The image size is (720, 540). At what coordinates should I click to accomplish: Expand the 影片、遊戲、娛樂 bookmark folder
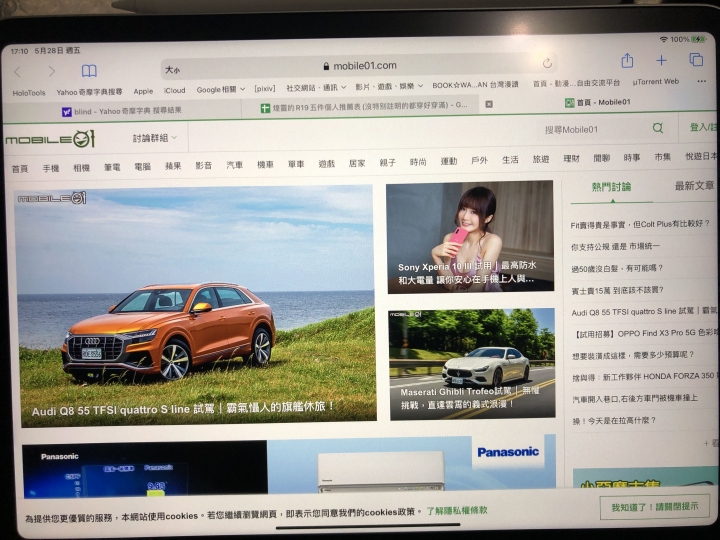click(389, 86)
